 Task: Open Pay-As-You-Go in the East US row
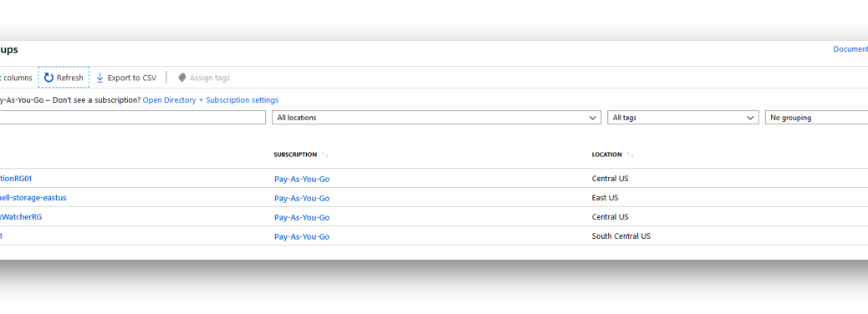[302, 198]
